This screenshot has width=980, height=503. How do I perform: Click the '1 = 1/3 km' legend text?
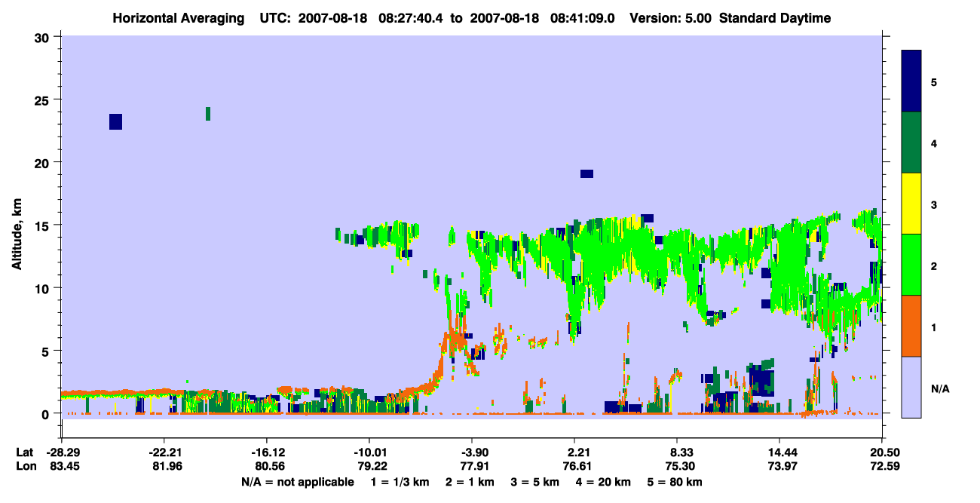click(x=400, y=482)
